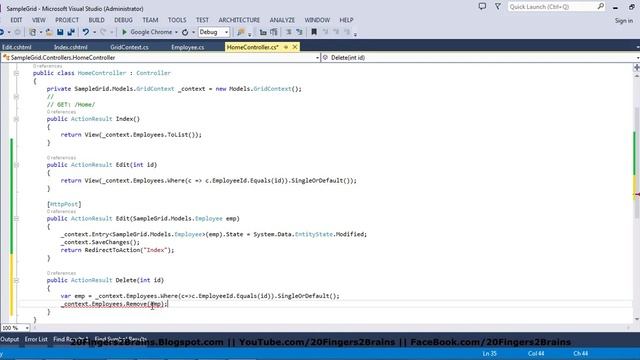
Task: Switch to the Employee.cs tab
Action: (188, 47)
